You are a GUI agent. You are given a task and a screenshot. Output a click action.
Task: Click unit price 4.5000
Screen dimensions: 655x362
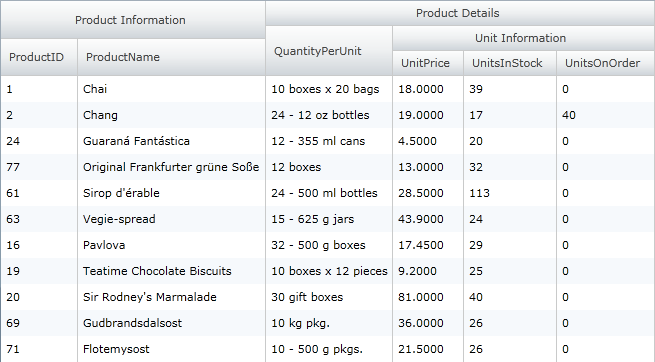[x=428, y=141]
